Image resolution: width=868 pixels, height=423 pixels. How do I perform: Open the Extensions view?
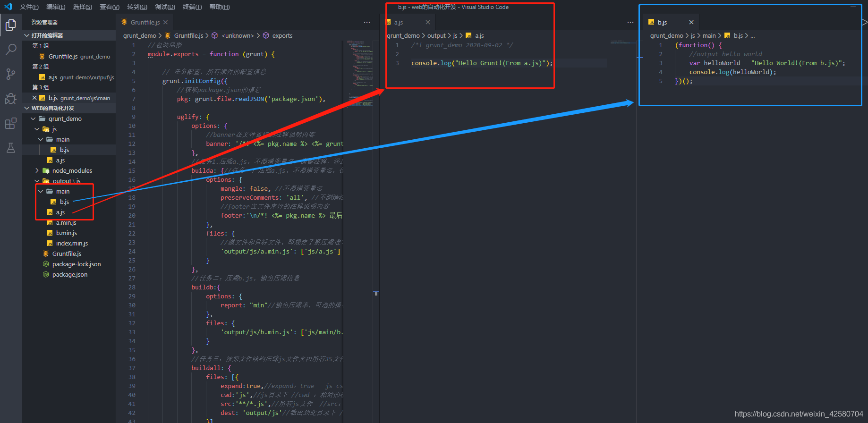pos(11,124)
